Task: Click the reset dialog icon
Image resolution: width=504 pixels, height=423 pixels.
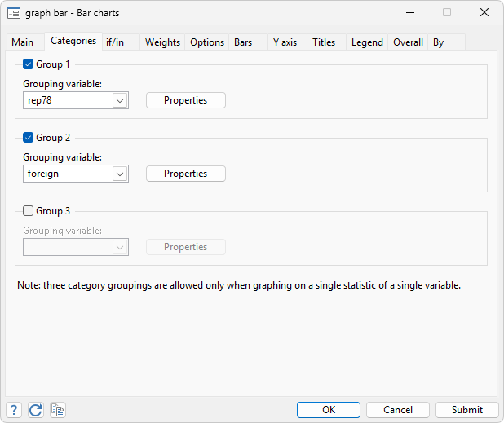Action: coord(35,410)
